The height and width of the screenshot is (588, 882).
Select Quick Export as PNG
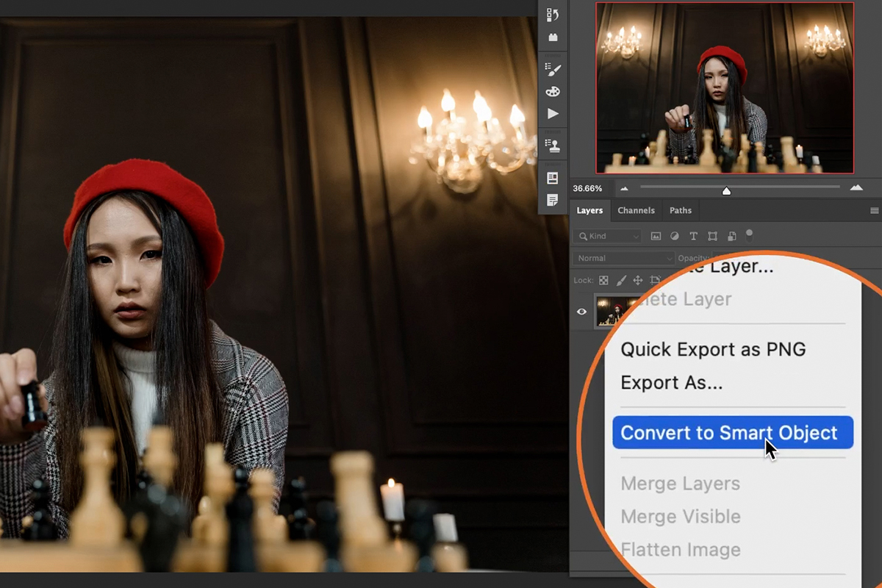tap(712, 350)
